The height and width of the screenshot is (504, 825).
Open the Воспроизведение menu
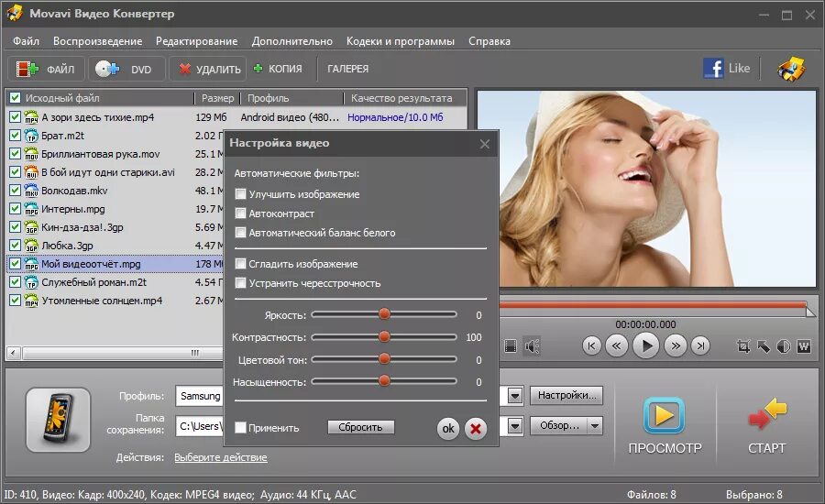(x=97, y=41)
